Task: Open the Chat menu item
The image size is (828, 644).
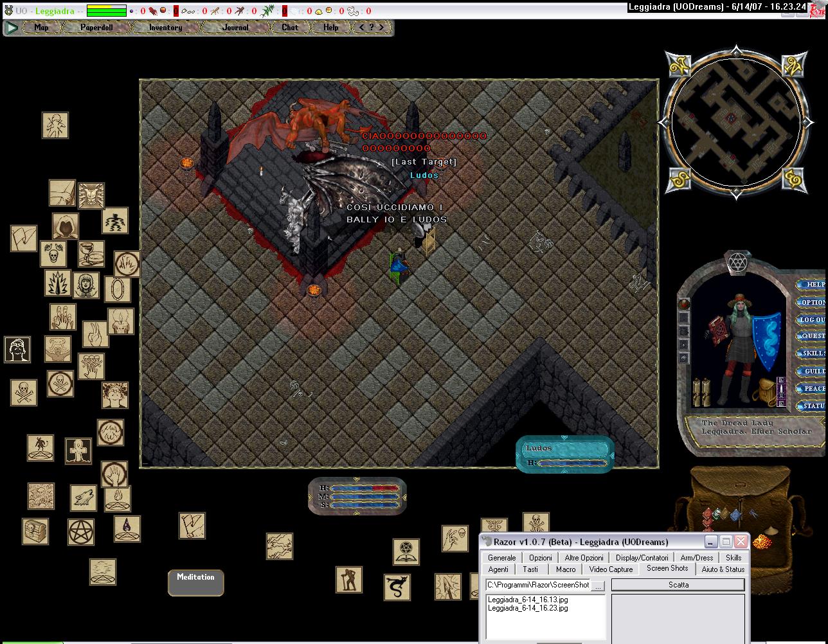Action: pyautogui.click(x=290, y=28)
